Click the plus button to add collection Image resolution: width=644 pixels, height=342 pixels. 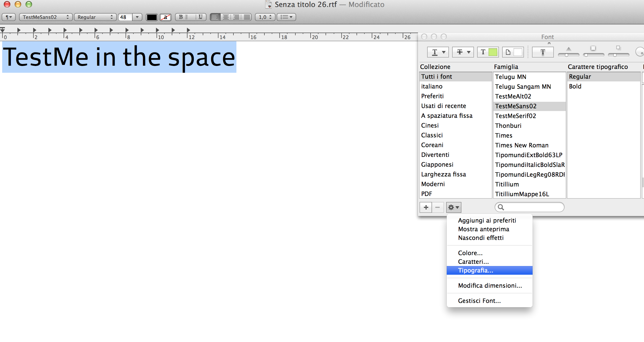pos(426,207)
